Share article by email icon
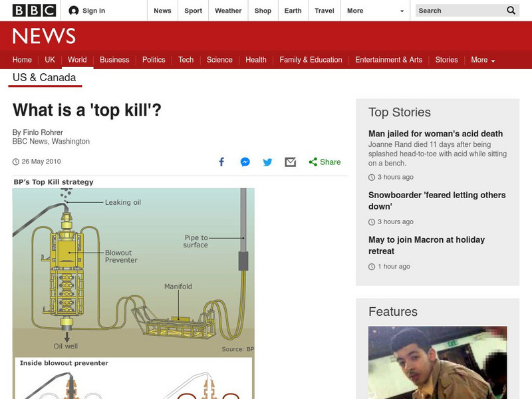The image size is (532, 399). pos(291,162)
